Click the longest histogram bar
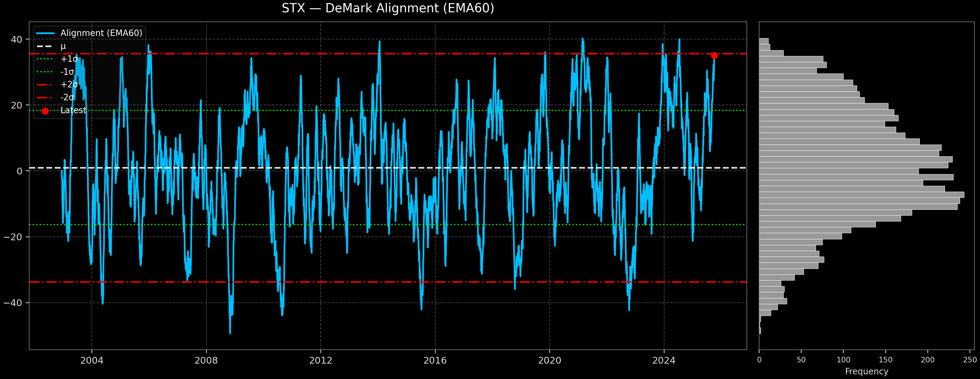 click(x=861, y=195)
